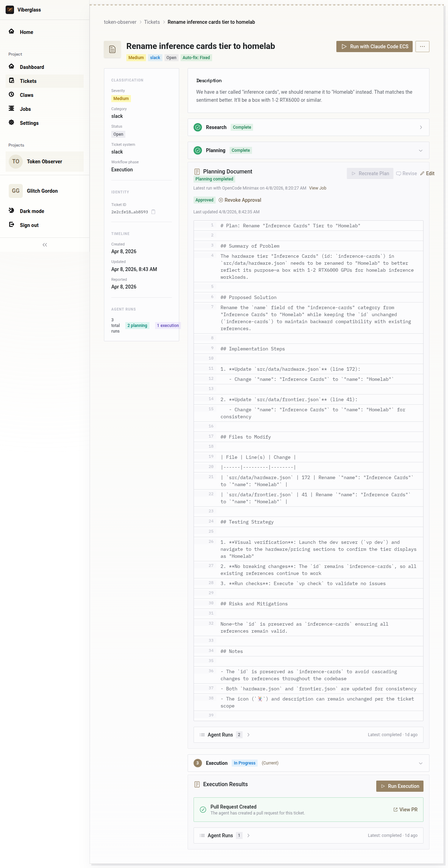Click the Jobs stack icon in sidebar

[12, 109]
